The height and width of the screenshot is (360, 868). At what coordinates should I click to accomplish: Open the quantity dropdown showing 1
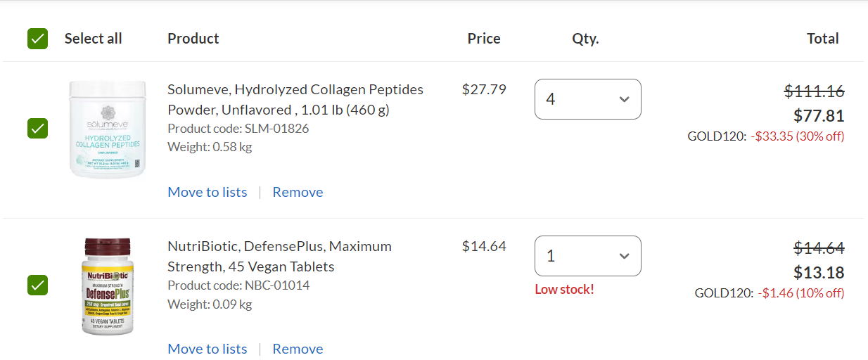(x=587, y=256)
